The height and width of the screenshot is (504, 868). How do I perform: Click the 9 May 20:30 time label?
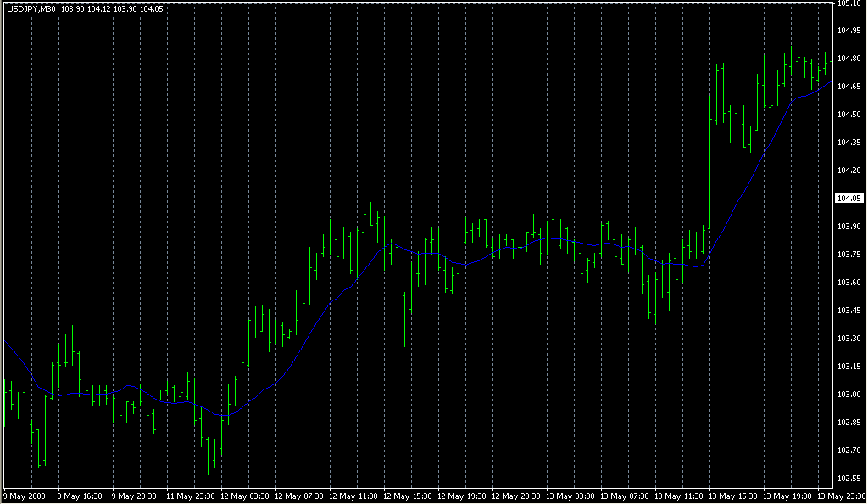tap(134, 496)
